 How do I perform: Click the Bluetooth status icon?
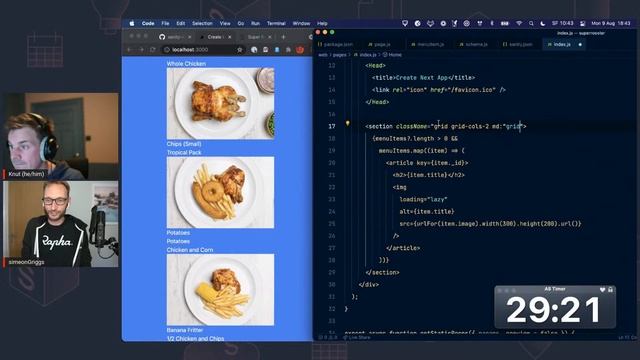coord(492,24)
